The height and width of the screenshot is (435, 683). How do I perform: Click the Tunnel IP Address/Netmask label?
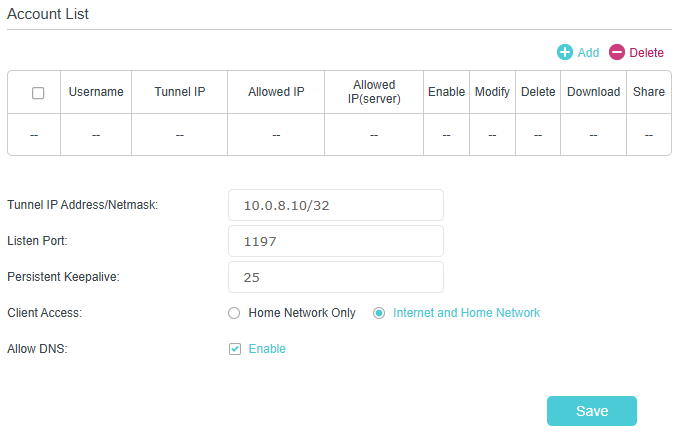coord(82,205)
